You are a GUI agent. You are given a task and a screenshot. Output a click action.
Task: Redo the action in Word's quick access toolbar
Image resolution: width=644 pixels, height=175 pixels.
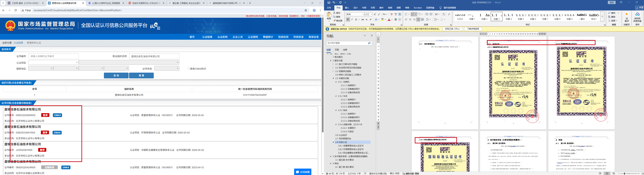[x=340, y=3]
